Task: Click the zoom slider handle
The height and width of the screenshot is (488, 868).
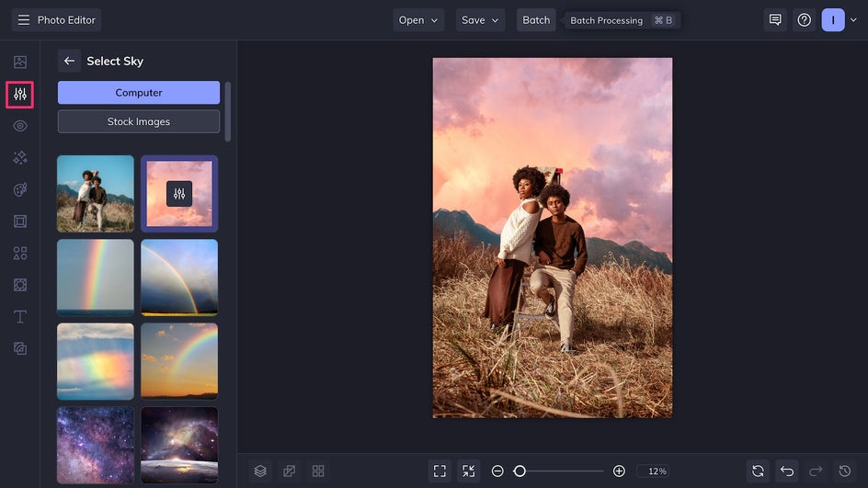Action: coord(520,471)
